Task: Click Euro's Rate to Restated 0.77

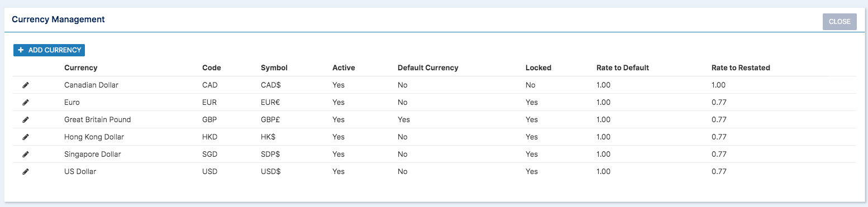Action: [x=719, y=102]
